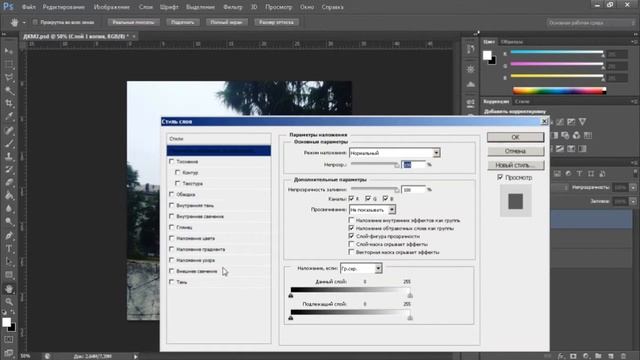
Task: Enable the Тиснение effect checkbox
Action: pyautogui.click(x=171, y=161)
